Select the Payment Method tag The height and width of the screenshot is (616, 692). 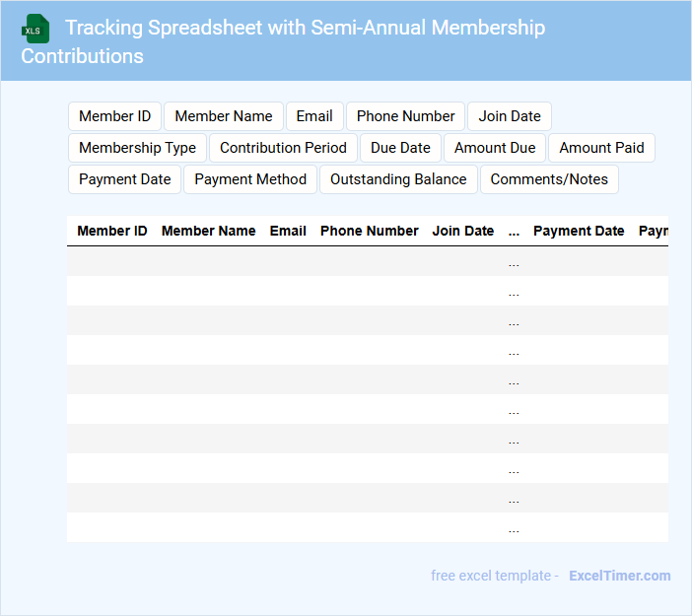tap(250, 179)
